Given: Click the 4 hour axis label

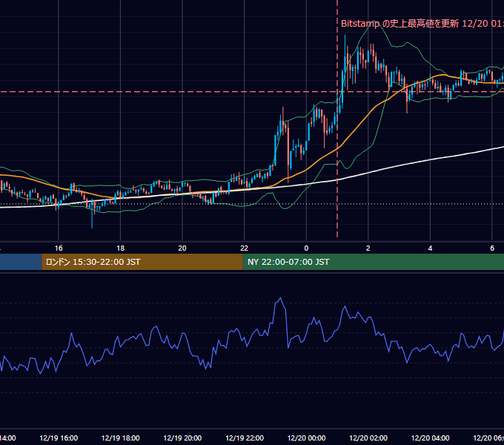Looking at the screenshot, I should pos(430,248).
